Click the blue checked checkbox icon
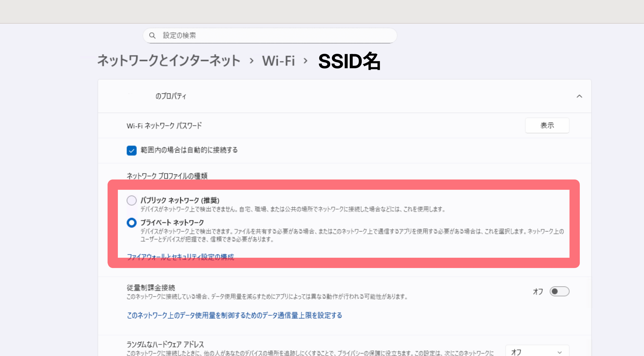This screenshot has width=644, height=356. coord(132,151)
